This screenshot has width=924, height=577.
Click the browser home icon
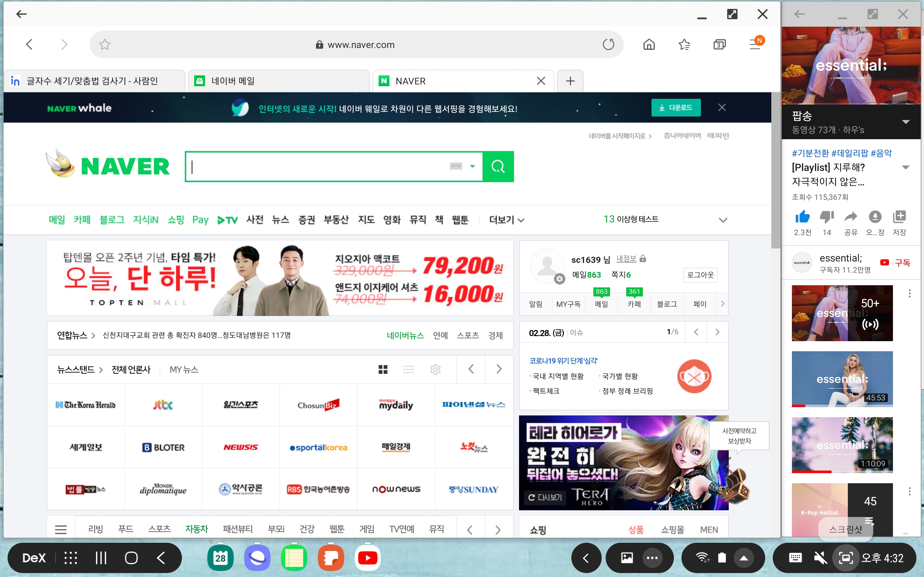pos(649,45)
